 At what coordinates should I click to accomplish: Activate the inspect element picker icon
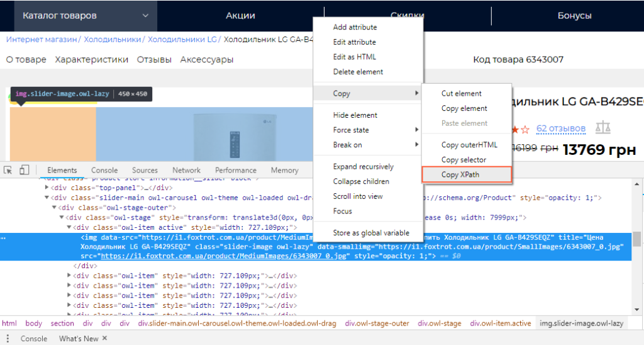coord(8,170)
